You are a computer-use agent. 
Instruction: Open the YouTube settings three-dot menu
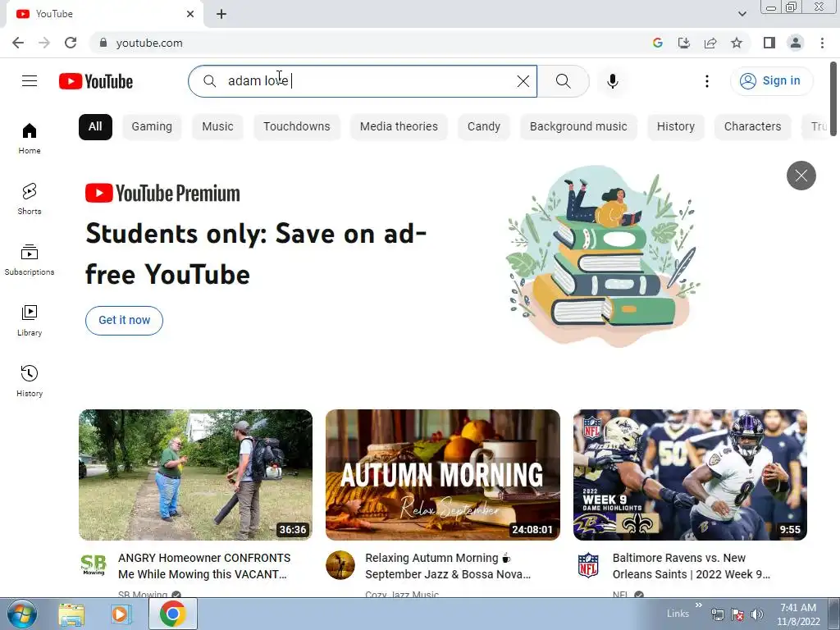(706, 81)
